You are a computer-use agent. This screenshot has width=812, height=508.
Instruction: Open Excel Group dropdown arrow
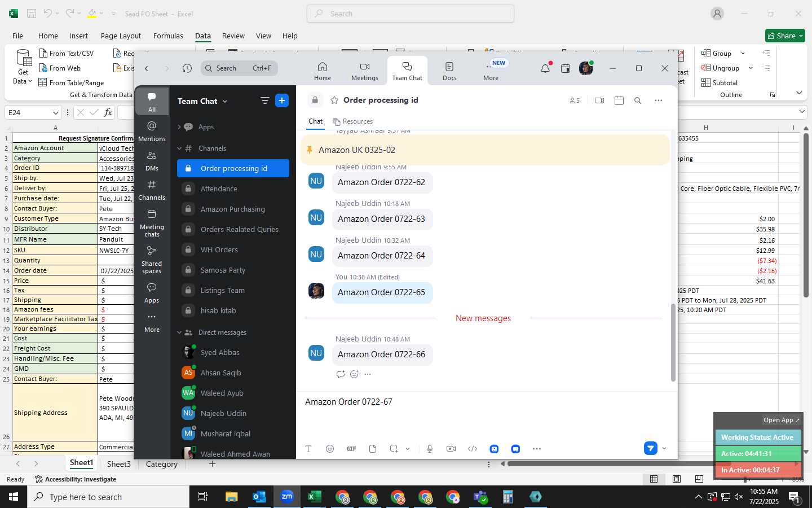(x=743, y=54)
